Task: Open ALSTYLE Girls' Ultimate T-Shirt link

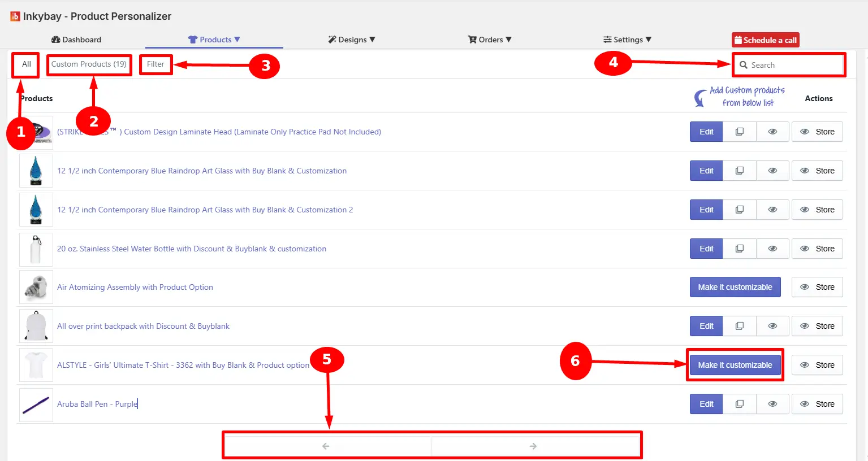Action: 183,365
